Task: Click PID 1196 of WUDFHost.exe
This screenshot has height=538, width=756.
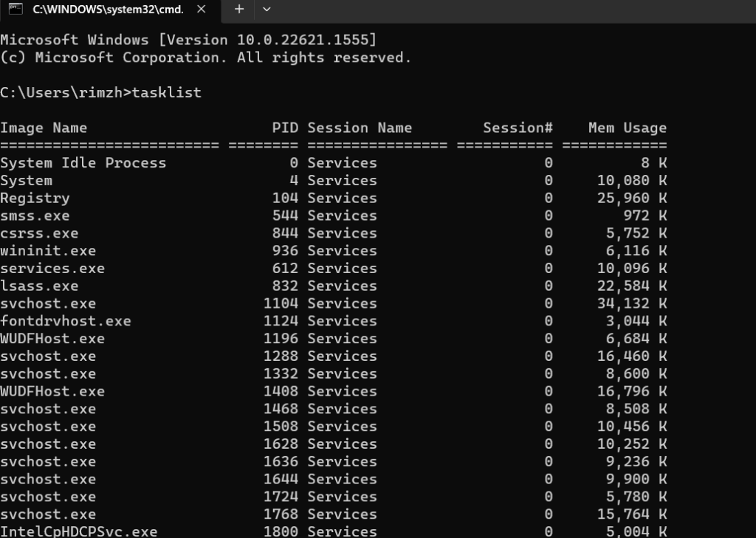Action: coord(281,339)
